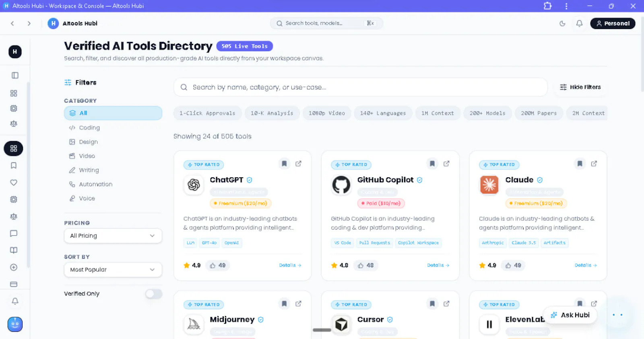Select the All category filter

113,113
